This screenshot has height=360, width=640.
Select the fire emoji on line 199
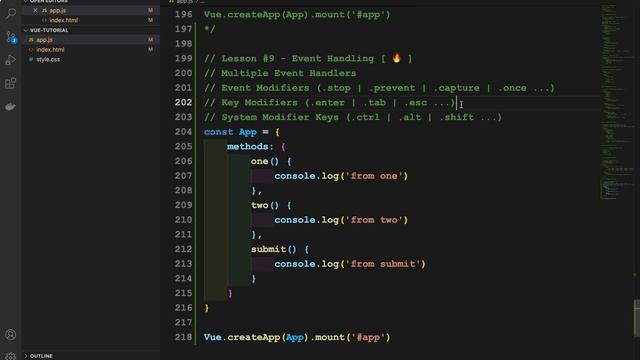(x=397, y=58)
